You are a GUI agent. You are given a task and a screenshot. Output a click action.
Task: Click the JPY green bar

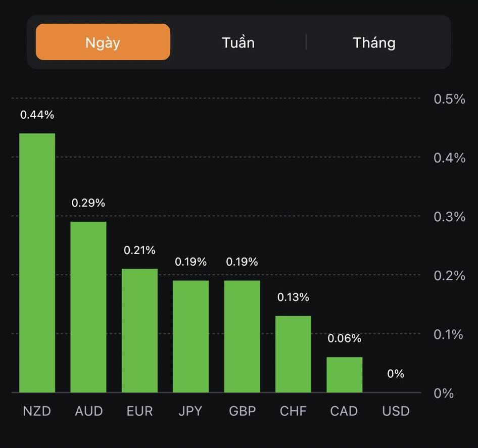[190, 336]
